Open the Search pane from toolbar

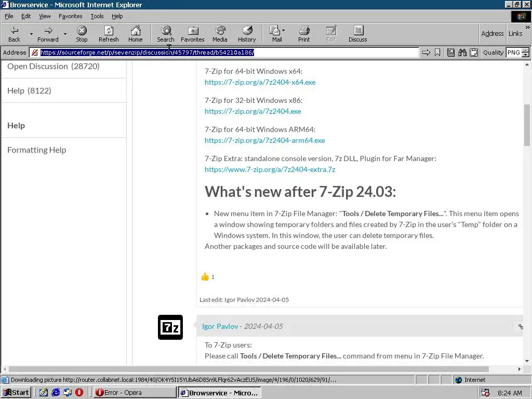tap(166, 34)
